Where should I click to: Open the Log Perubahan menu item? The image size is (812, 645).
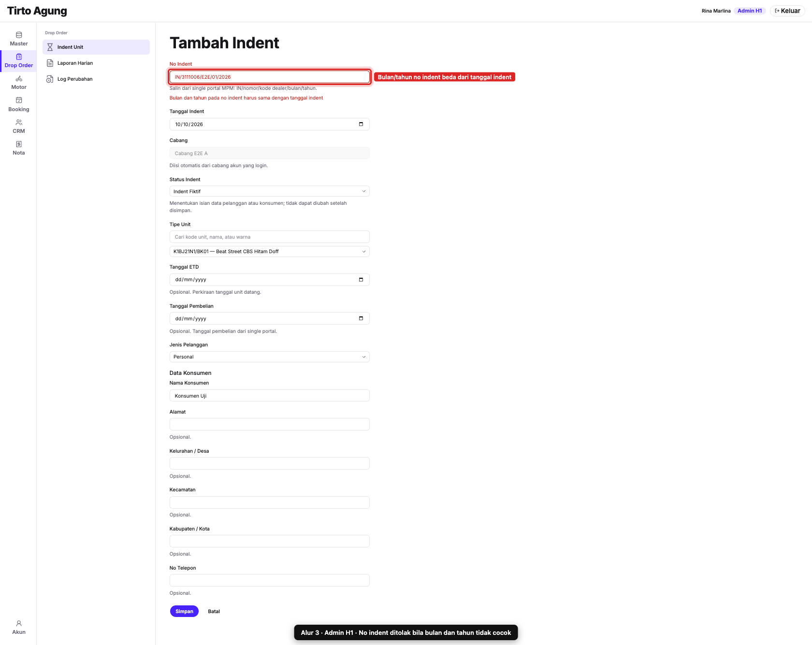pyautogui.click(x=96, y=79)
